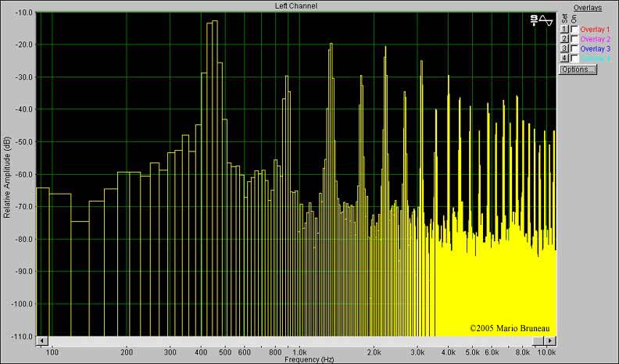Enable the Overlay 4 checkbox
This screenshot has width=619, height=364.
(x=574, y=59)
